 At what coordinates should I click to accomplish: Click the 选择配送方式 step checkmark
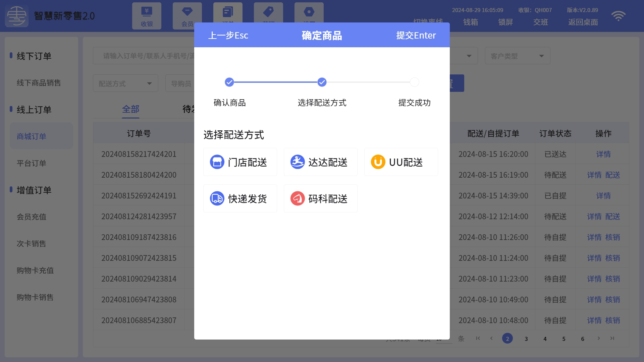point(322,82)
